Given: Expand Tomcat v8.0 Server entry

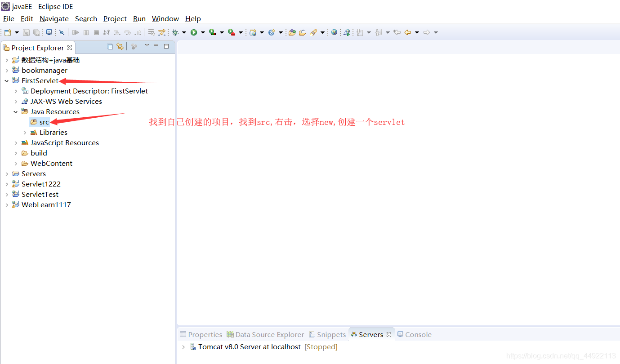Looking at the screenshot, I should (x=183, y=347).
